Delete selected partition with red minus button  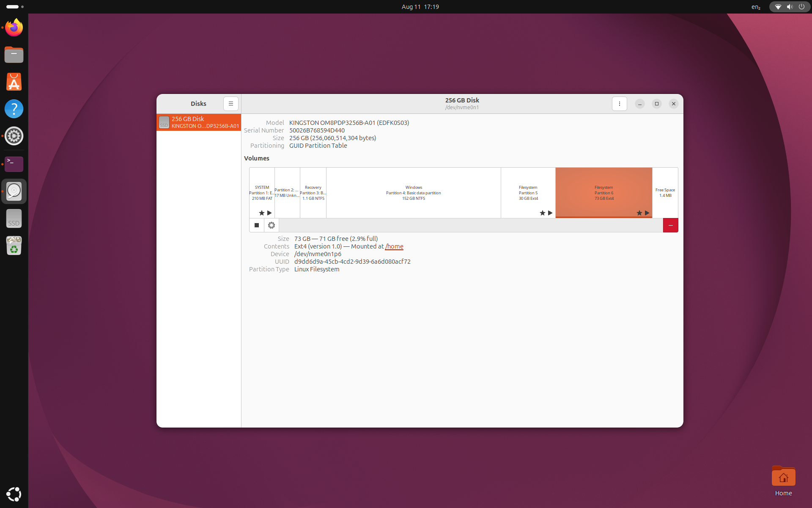[670, 225]
